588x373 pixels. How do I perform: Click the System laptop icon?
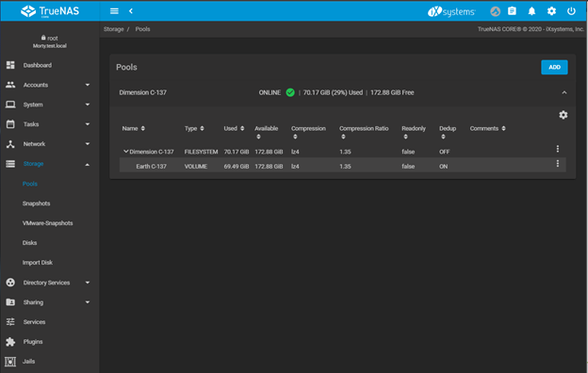[x=10, y=105]
